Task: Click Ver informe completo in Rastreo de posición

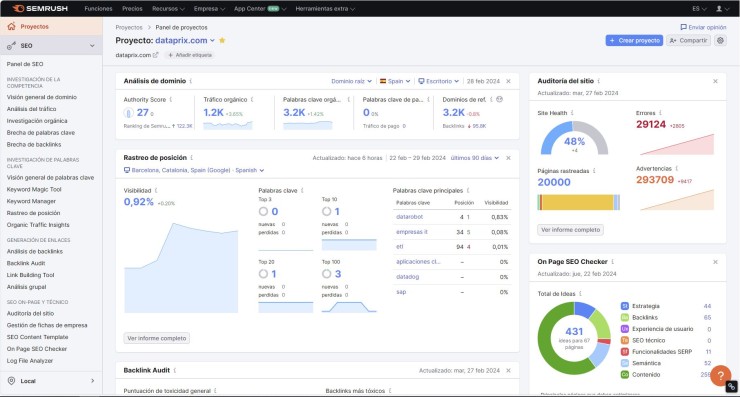Action: tap(157, 338)
